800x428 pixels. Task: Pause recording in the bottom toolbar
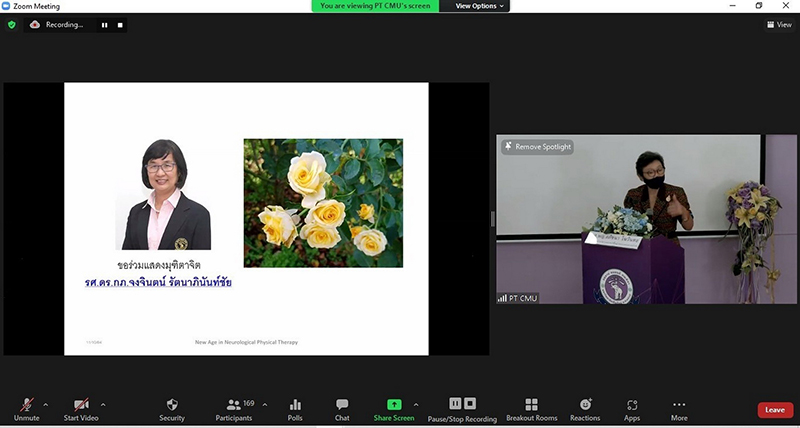click(455, 404)
